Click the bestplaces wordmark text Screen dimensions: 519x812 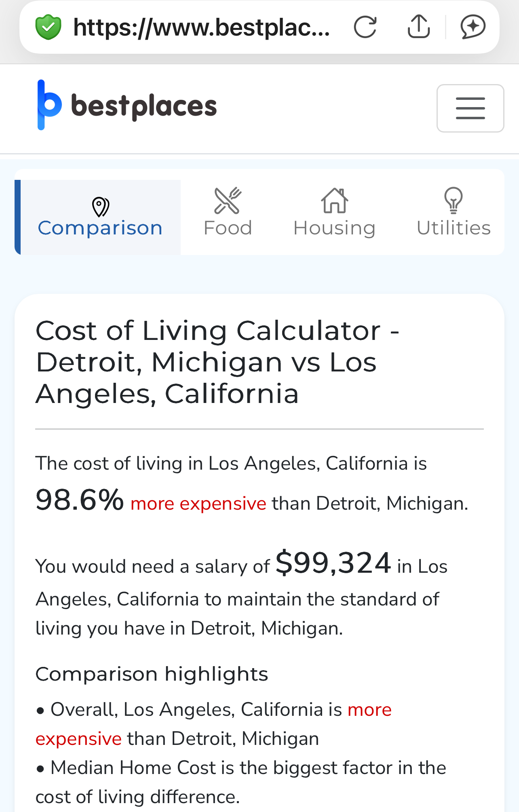tap(144, 106)
